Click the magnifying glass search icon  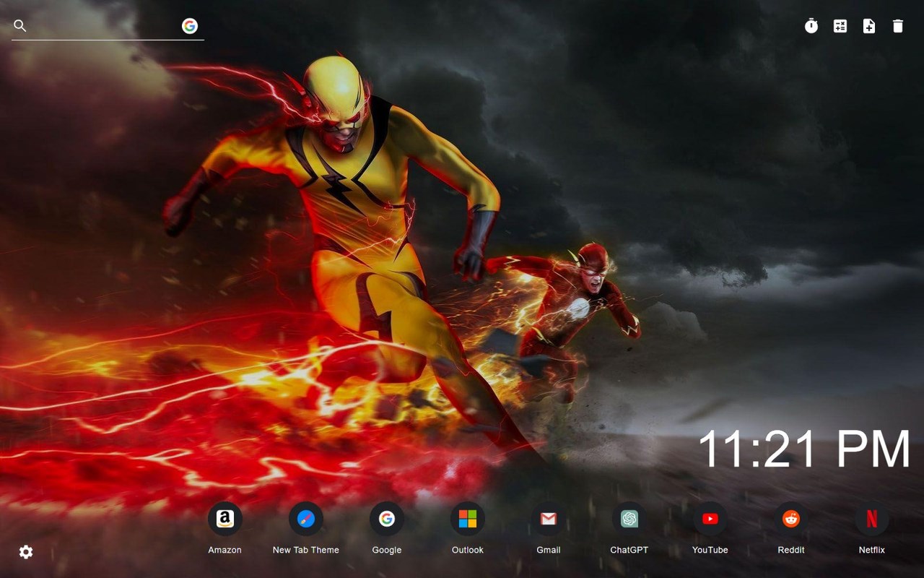(x=20, y=26)
